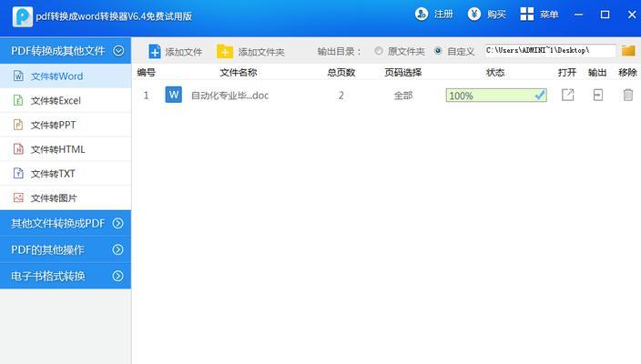
Task: Remove file with trash icon
Action: [x=628, y=95]
